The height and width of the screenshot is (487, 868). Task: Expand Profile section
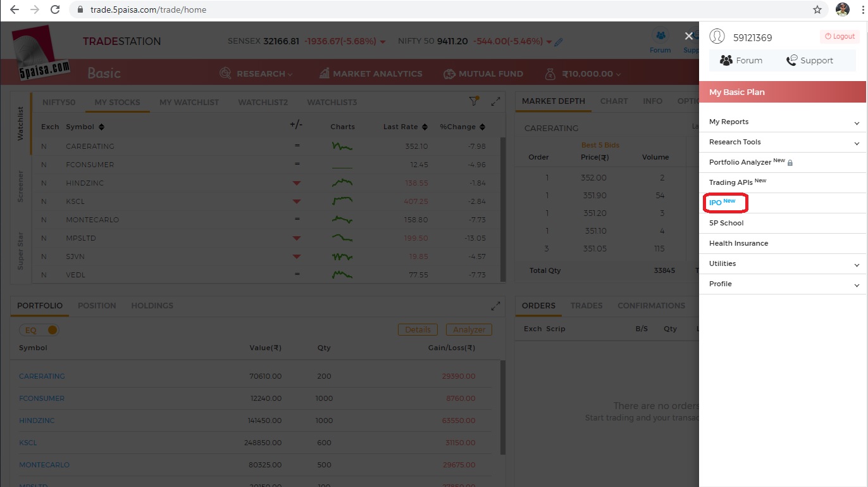[x=857, y=285]
